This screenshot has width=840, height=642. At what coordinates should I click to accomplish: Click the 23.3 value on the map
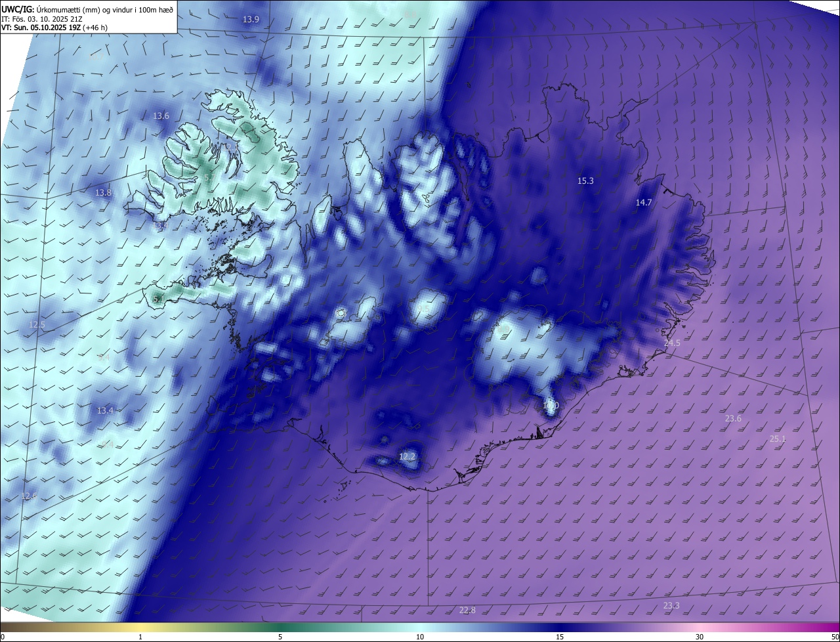671,606
